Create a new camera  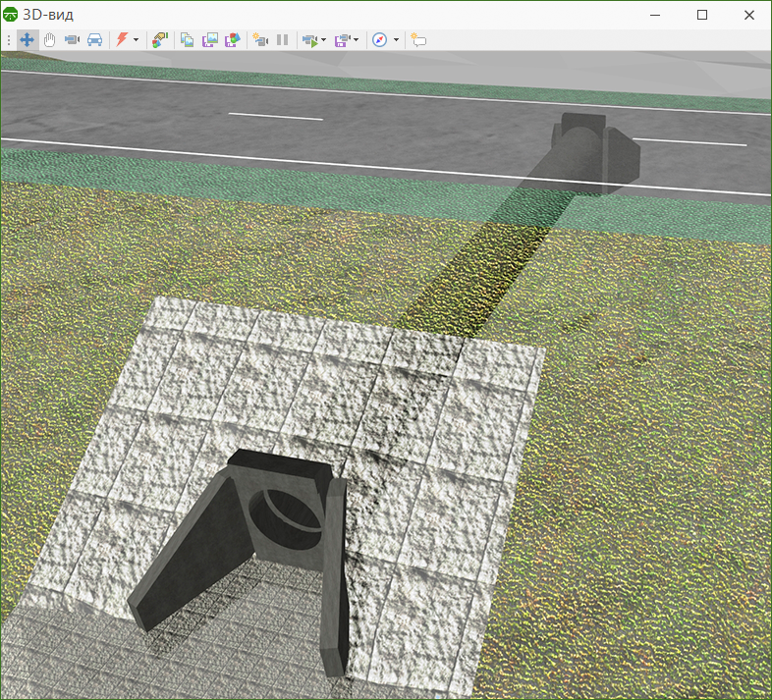[260, 40]
